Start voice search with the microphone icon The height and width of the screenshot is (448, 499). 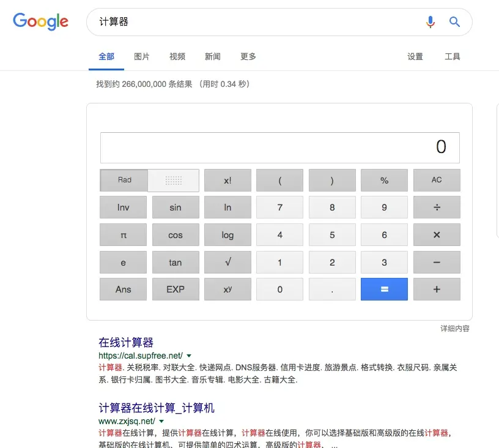(x=431, y=21)
